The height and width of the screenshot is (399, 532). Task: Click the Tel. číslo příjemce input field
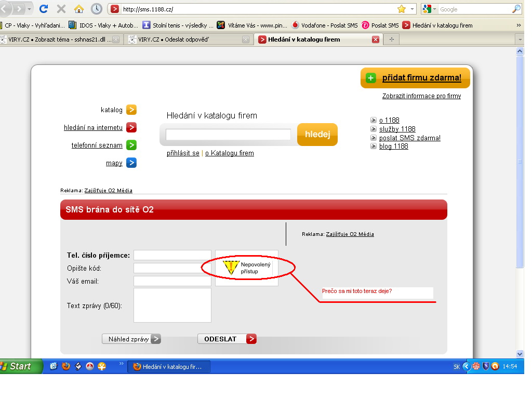pyautogui.click(x=172, y=255)
